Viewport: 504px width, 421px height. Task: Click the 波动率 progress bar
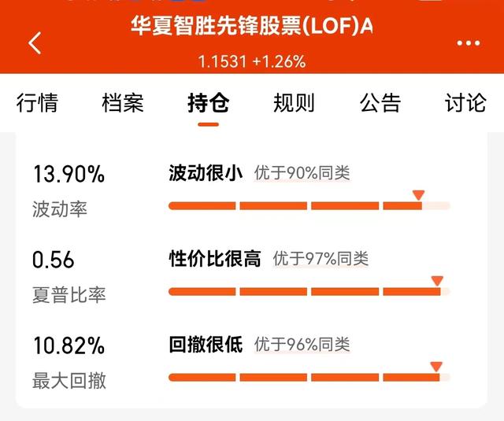pyautogui.click(x=309, y=206)
